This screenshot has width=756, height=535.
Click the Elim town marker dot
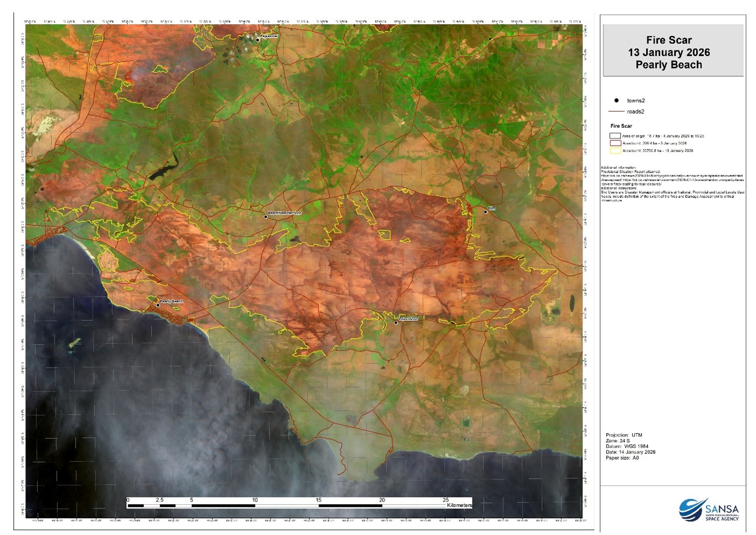(x=485, y=212)
